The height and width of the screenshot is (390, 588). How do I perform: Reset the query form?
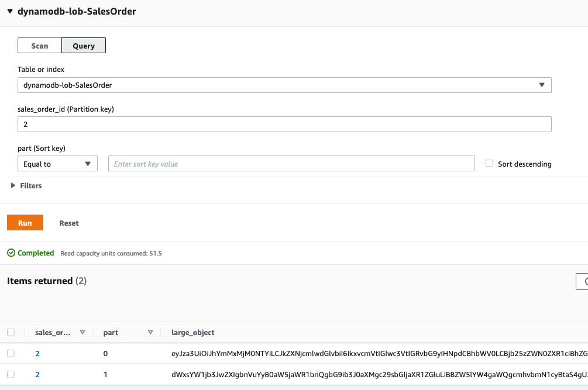pos(69,223)
